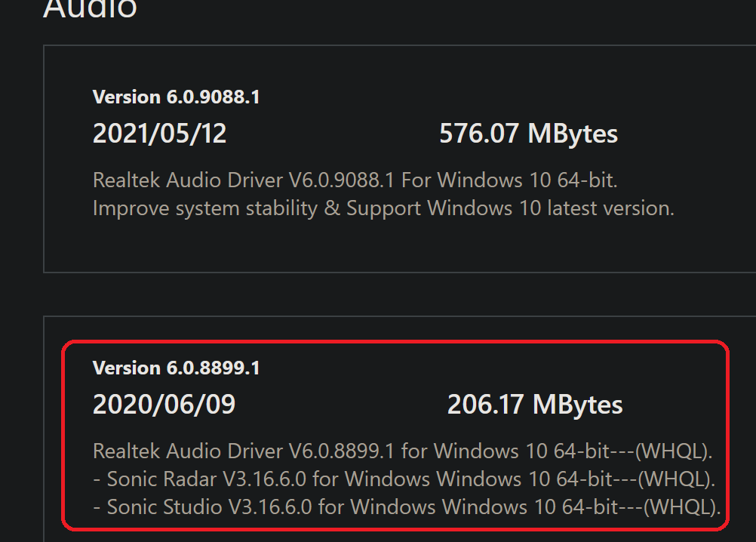Viewport: 756px width, 542px height.
Task: Click the dark gap between the two driver cards
Action: (395, 294)
